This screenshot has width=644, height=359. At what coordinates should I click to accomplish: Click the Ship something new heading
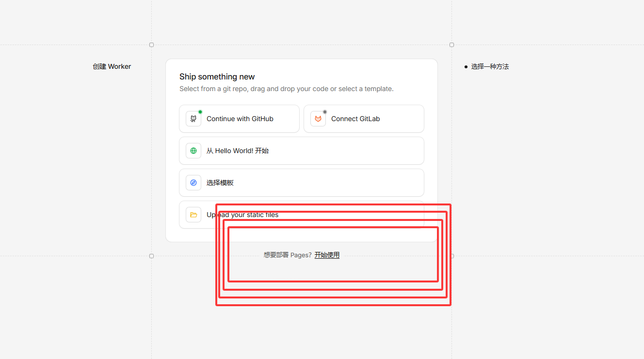coord(217,77)
